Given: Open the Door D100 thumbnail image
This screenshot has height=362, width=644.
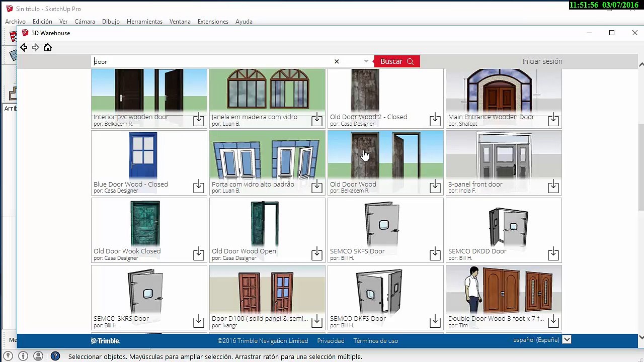Looking at the screenshot, I should (267, 290).
